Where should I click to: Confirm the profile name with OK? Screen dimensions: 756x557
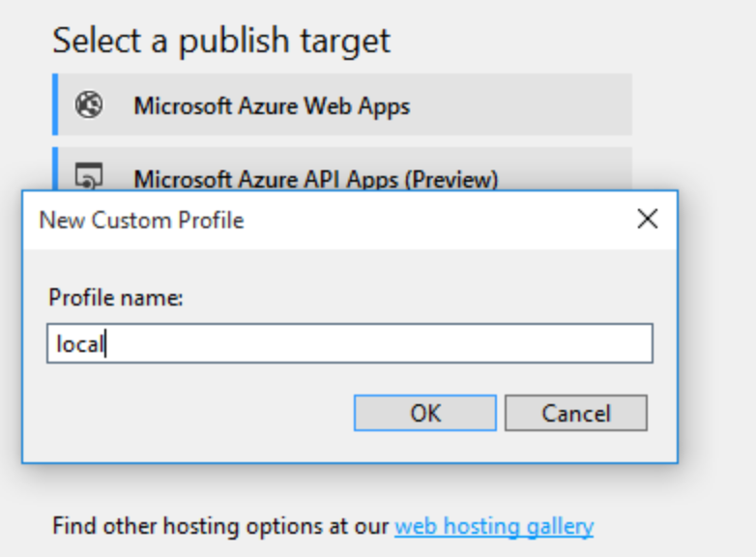click(x=425, y=413)
